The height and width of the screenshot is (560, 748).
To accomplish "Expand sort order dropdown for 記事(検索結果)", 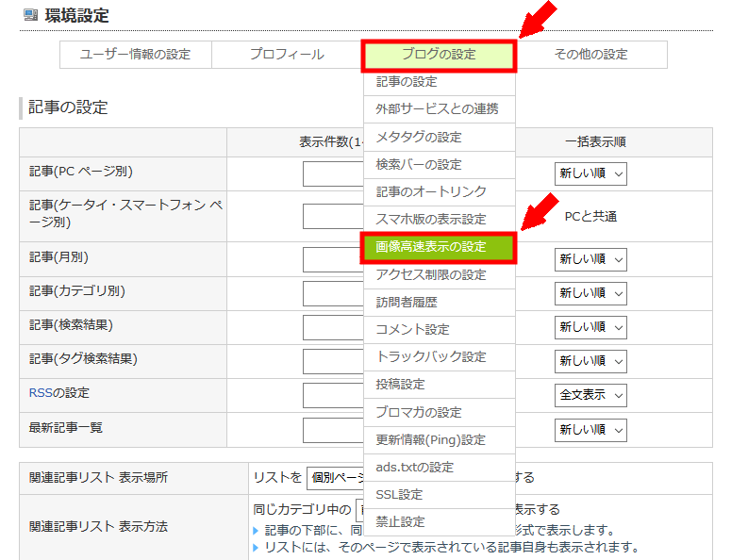I will pos(590,327).
